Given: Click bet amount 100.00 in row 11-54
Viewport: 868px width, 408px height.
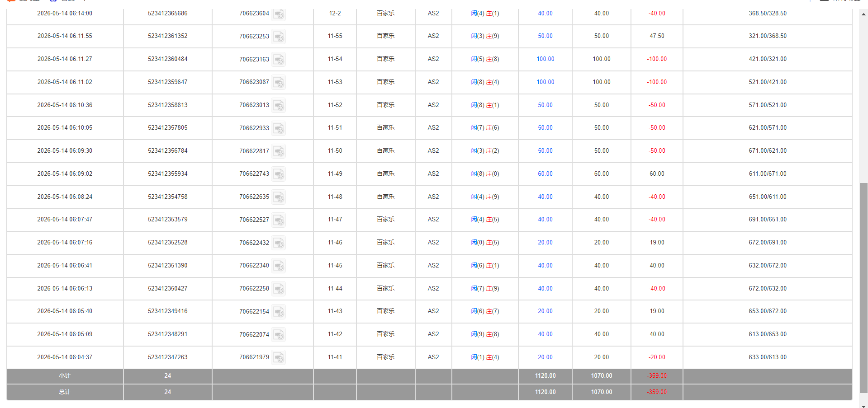Looking at the screenshot, I should (545, 59).
